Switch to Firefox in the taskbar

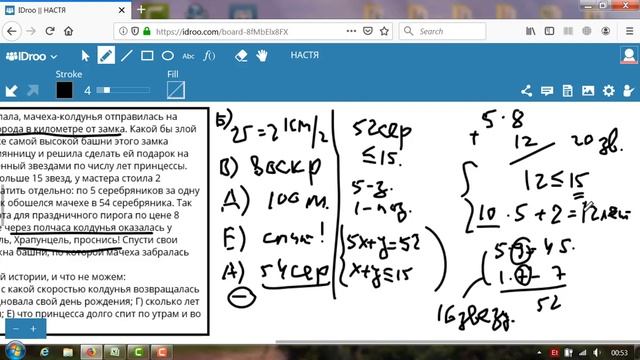pos(91,352)
